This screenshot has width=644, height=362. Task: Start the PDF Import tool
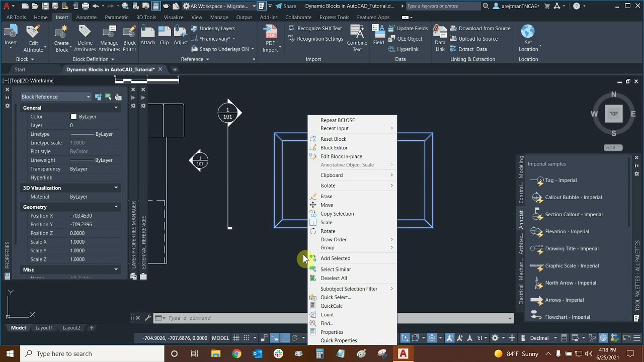coord(270,39)
